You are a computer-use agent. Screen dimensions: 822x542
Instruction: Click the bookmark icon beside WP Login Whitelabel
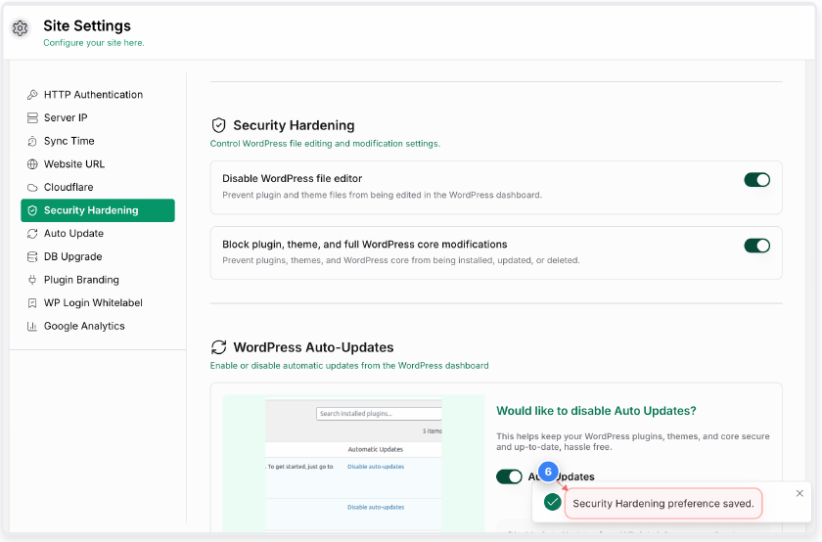[32, 303]
